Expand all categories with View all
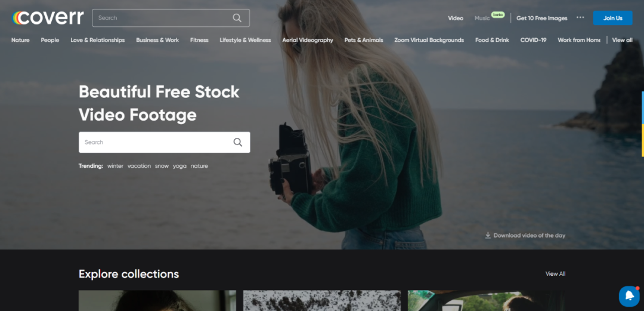This screenshot has width=644, height=311. tap(622, 40)
